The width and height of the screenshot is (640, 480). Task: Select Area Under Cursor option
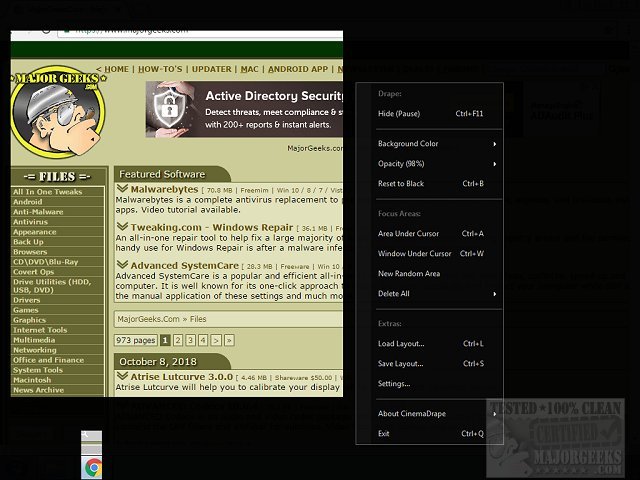coord(439,233)
